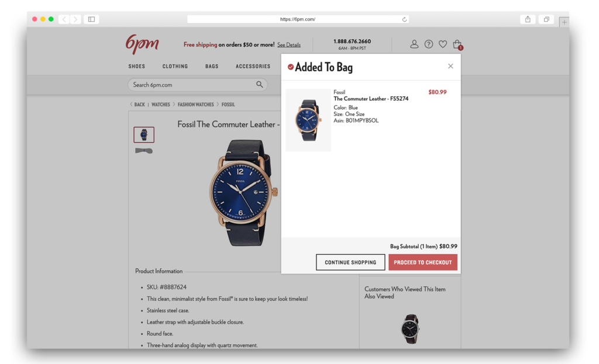The image size is (599, 364).
Task: Open the ACCESSORIES menu
Action: click(x=253, y=67)
